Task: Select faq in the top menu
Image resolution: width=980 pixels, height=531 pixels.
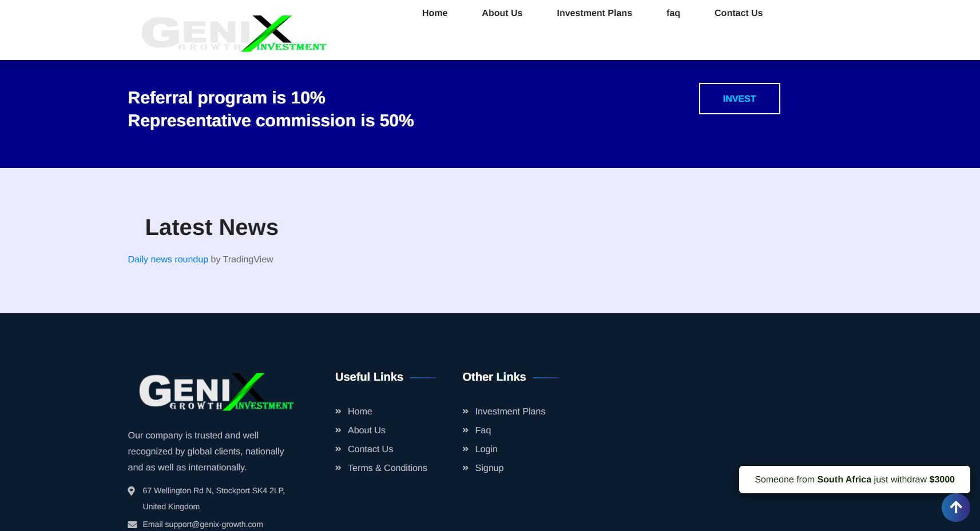Action: (x=673, y=13)
